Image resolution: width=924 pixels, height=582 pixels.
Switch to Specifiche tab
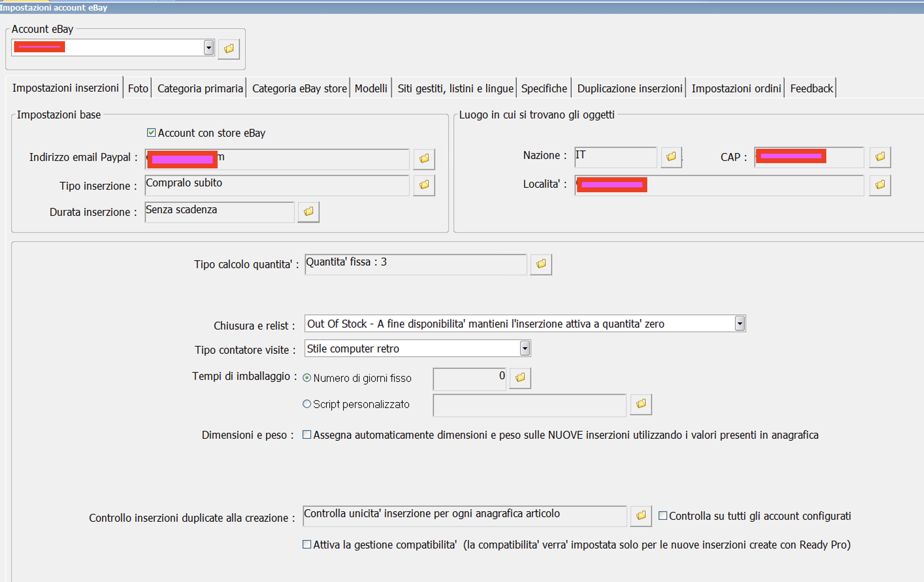pos(544,89)
